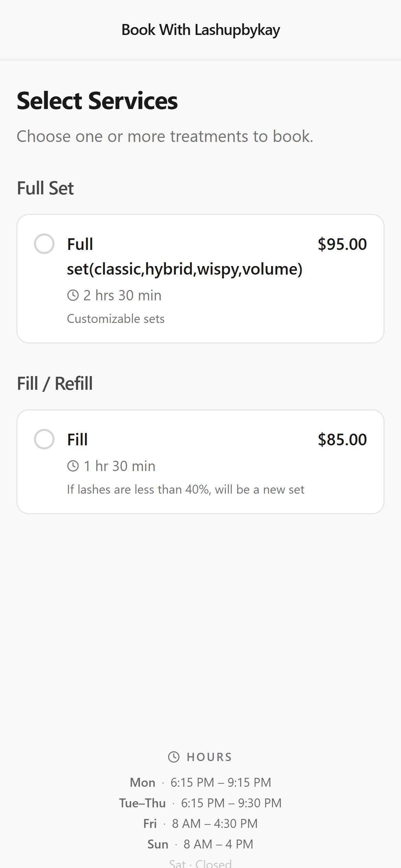Click the Fri 8 AM – 4:30 PM row

click(x=200, y=823)
